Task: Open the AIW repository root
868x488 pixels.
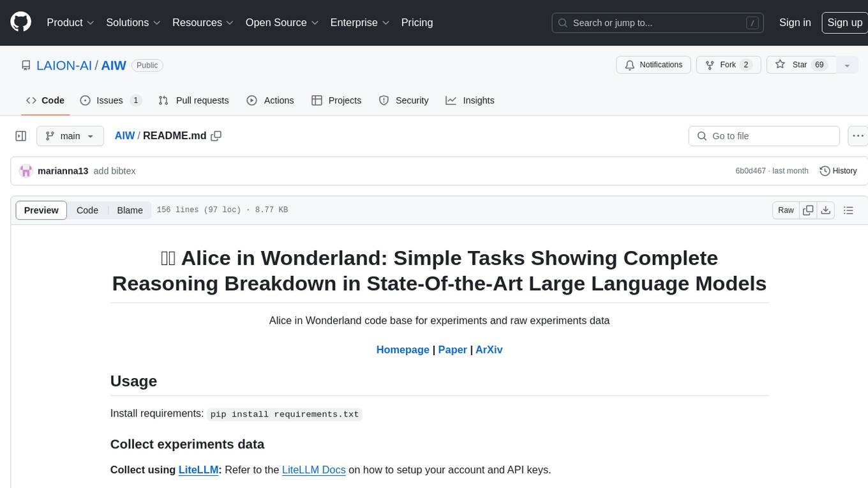Action: click(114, 65)
